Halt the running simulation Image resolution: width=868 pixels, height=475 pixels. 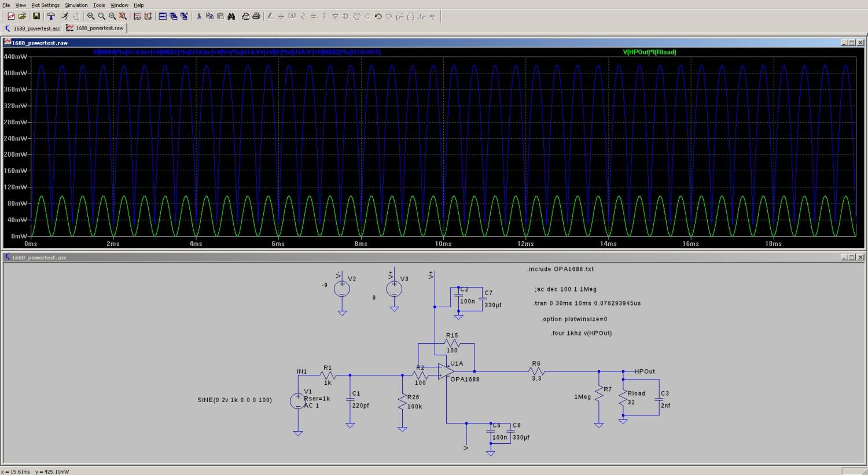point(76,16)
